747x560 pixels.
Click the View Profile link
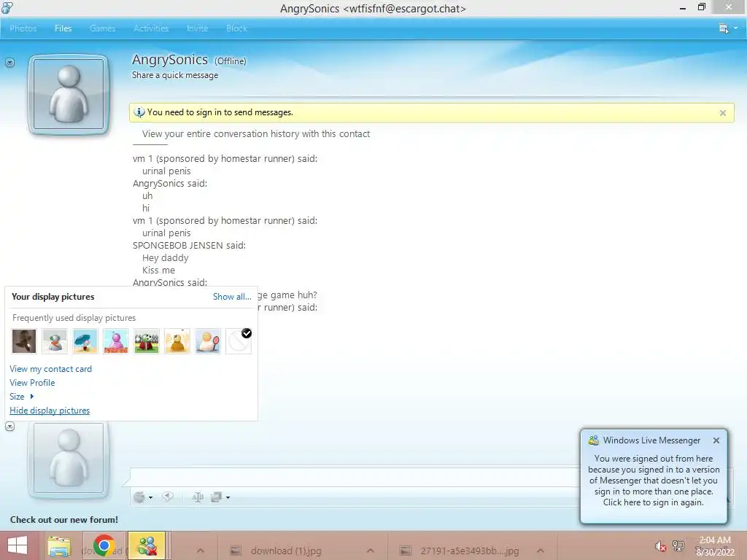pyautogui.click(x=32, y=383)
